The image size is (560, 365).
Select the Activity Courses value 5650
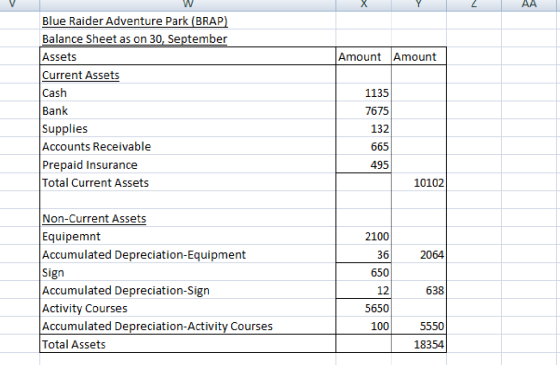click(364, 308)
